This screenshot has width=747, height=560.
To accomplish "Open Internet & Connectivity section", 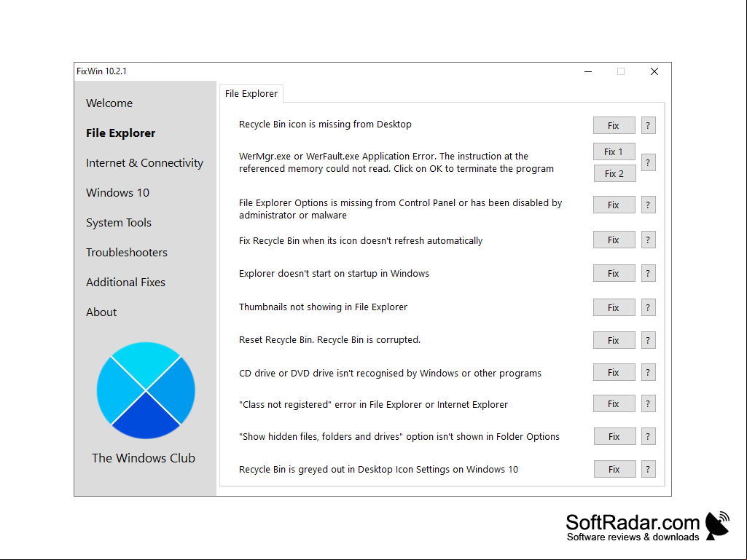I will (x=144, y=163).
